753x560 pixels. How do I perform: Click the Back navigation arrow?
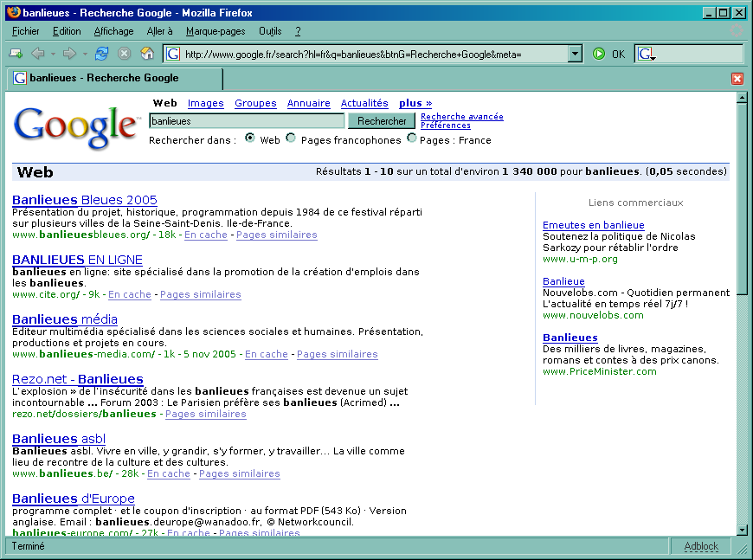tap(38, 54)
